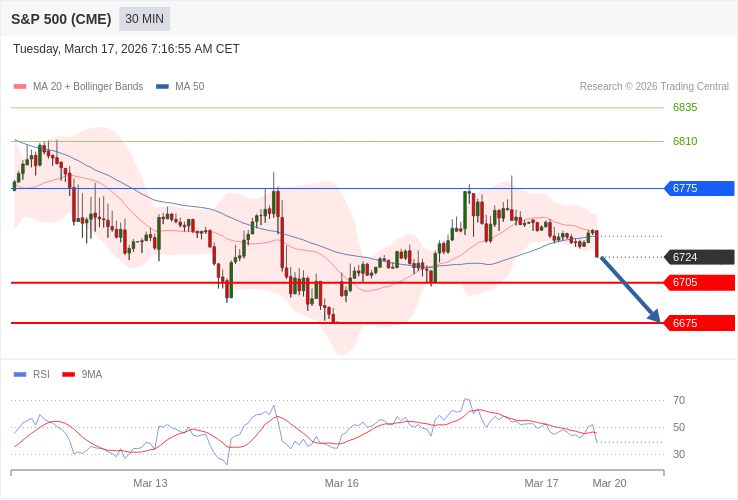Click the 9MA legend swatch

point(68,375)
